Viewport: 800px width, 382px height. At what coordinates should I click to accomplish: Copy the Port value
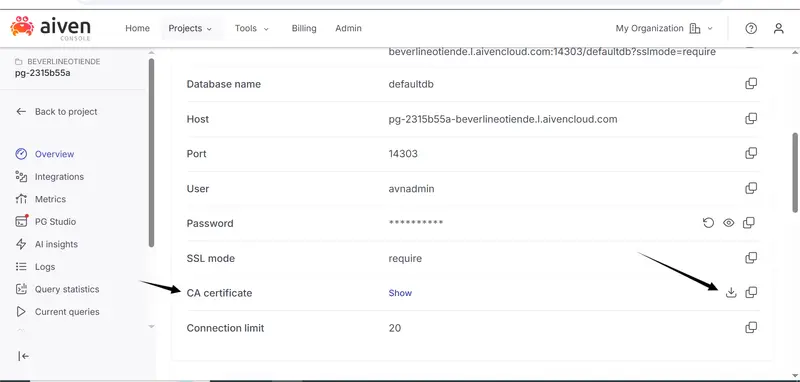pyautogui.click(x=751, y=153)
